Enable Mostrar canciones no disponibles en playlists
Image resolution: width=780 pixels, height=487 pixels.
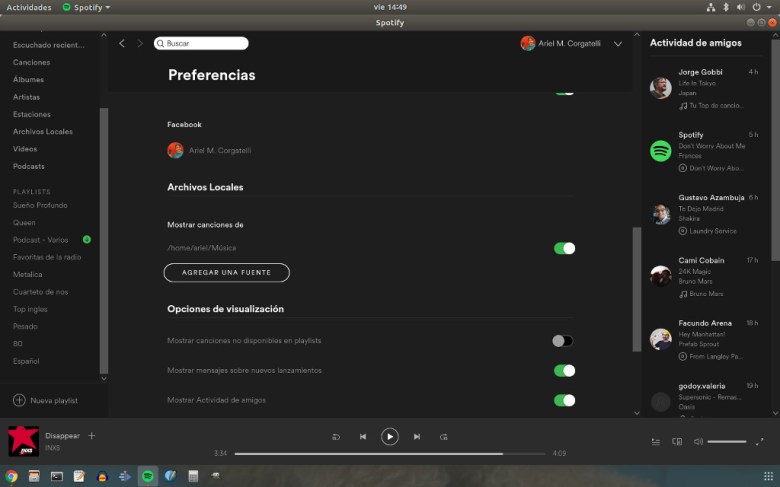pyautogui.click(x=563, y=341)
